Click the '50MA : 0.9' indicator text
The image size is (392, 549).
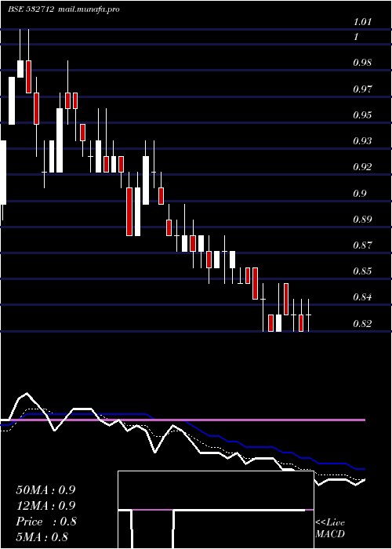[45, 490]
